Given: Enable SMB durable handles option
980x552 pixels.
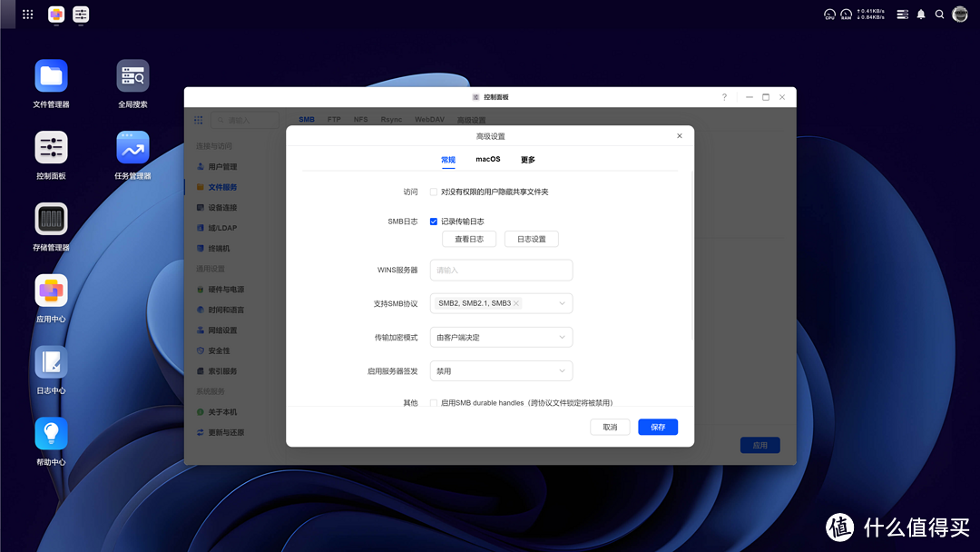Looking at the screenshot, I should click(433, 402).
